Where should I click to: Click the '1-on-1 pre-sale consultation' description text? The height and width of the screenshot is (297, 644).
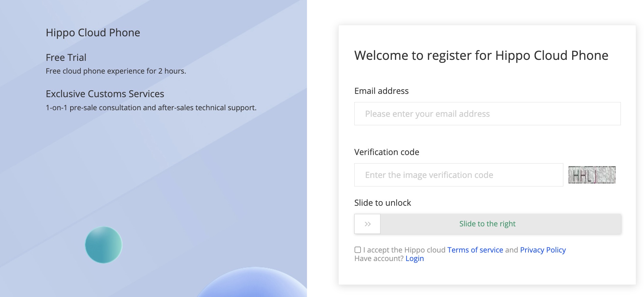coord(151,108)
